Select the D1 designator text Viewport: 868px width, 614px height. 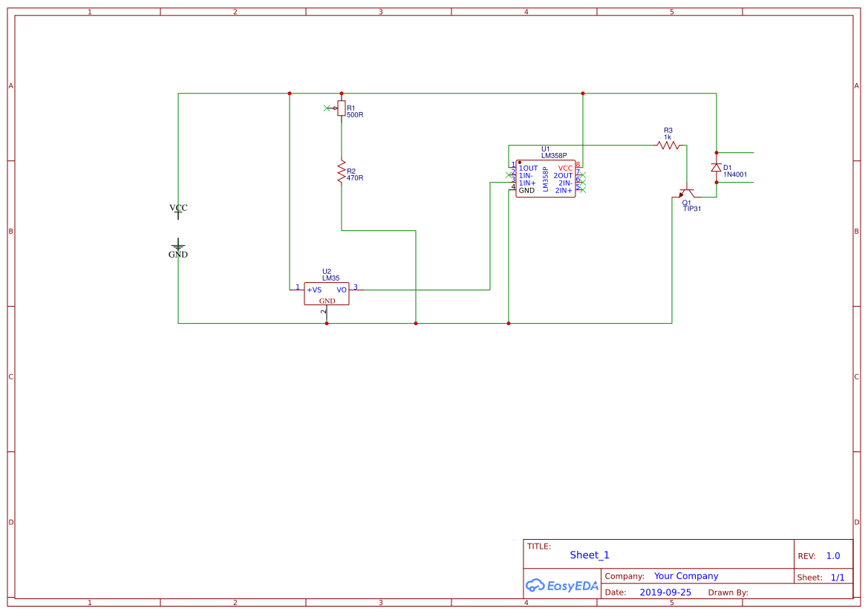click(728, 168)
